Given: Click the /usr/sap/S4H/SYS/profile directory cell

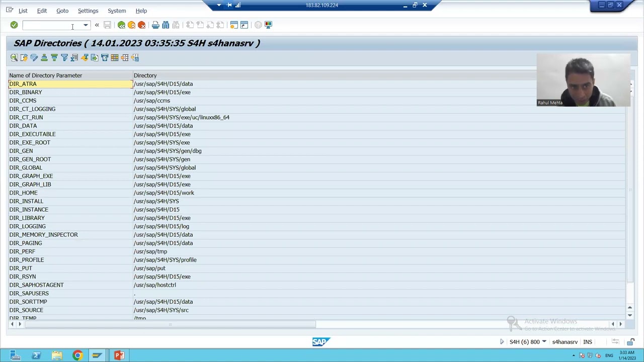Looking at the screenshot, I should tap(165, 260).
